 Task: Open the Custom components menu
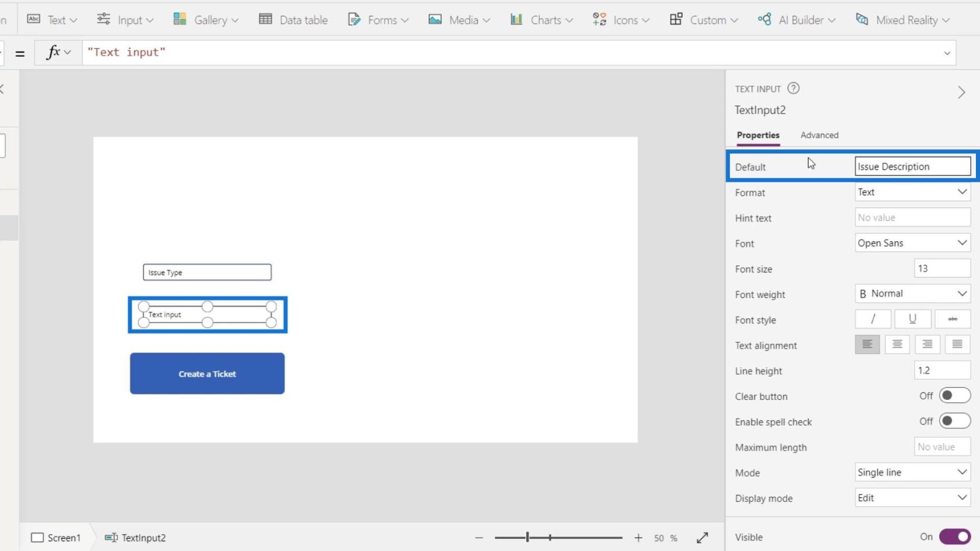[x=703, y=20]
